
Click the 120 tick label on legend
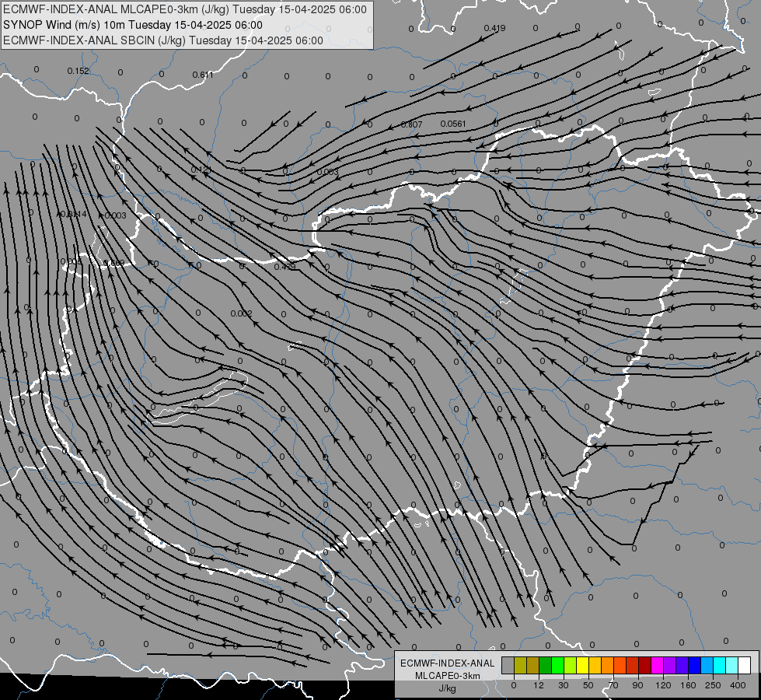tap(664, 685)
